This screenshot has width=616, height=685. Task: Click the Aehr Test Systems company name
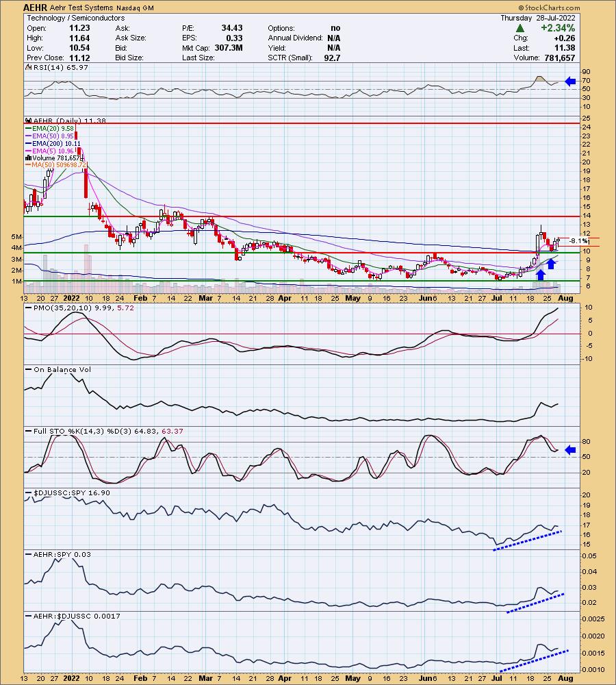[x=81, y=8]
